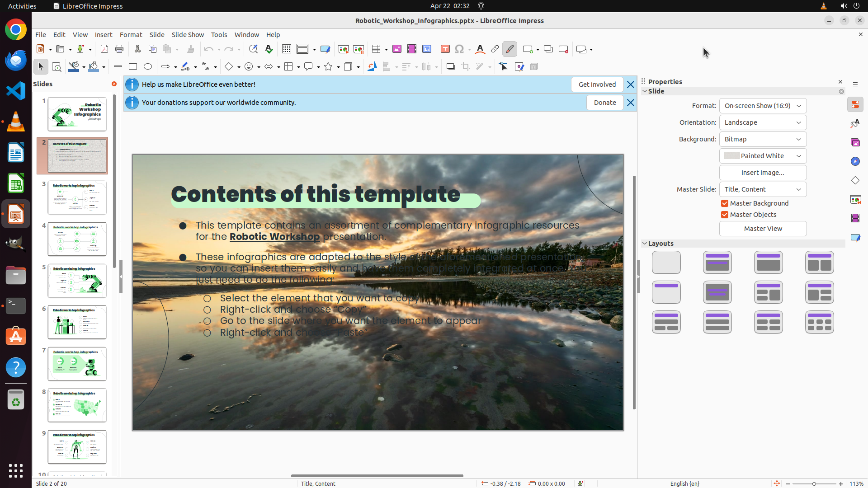Viewport: 868px width, 488px height.
Task: Click the Insert Image... button
Action: click(x=763, y=173)
